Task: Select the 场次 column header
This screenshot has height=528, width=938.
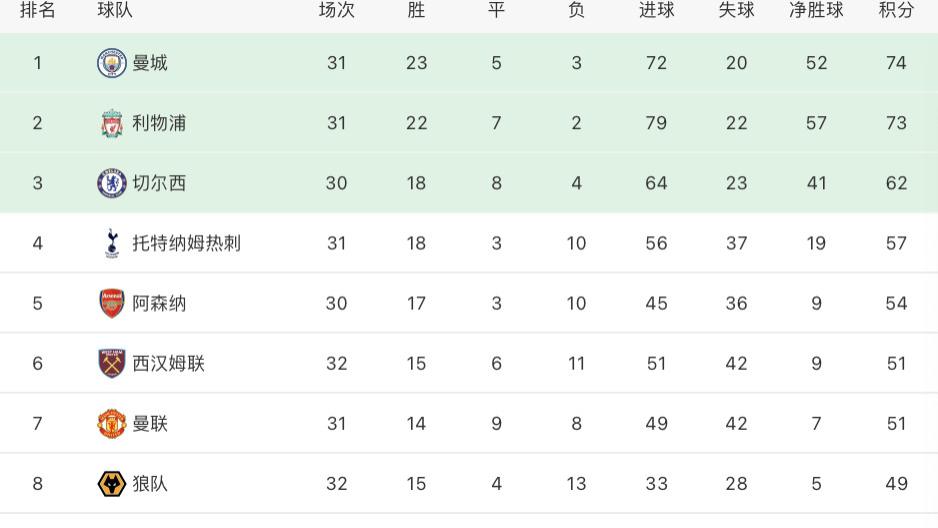Action: point(336,10)
